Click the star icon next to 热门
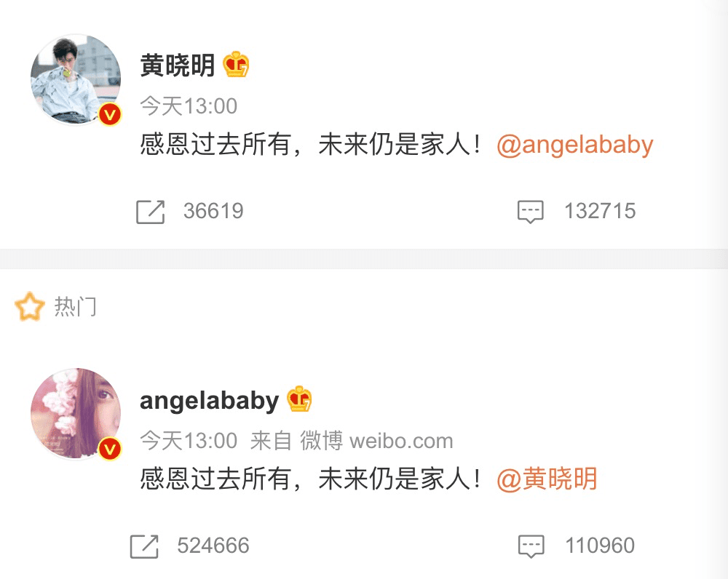The image size is (728, 579). pyautogui.click(x=30, y=306)
